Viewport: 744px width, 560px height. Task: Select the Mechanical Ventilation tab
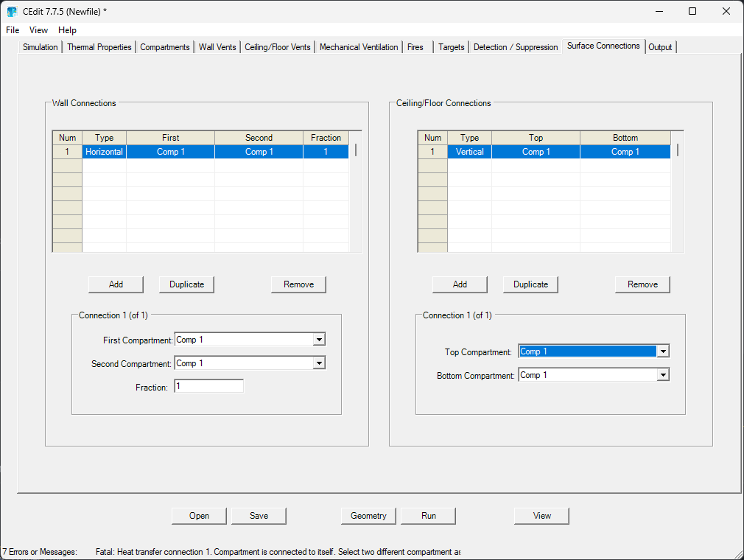pyautogui.click(x=359, y=47)
